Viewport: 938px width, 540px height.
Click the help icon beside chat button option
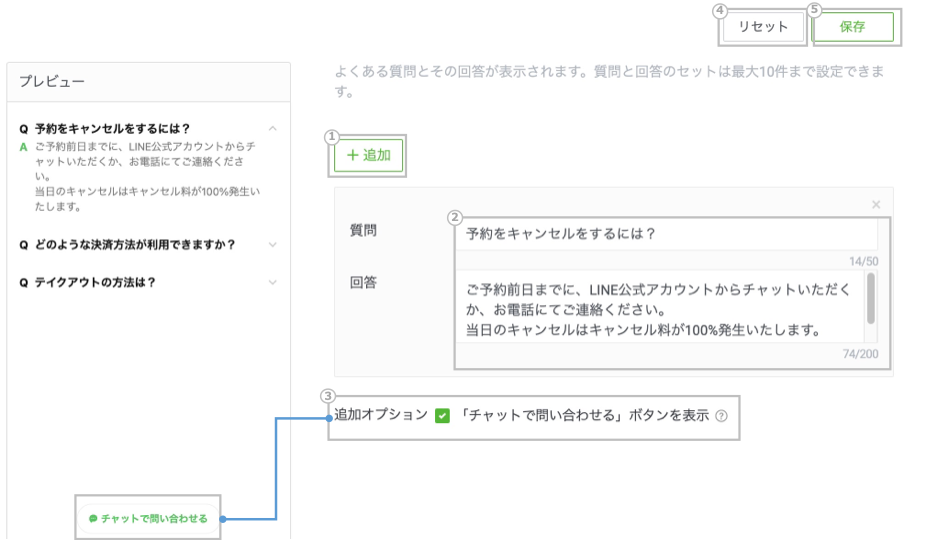[x=721, y=416]
